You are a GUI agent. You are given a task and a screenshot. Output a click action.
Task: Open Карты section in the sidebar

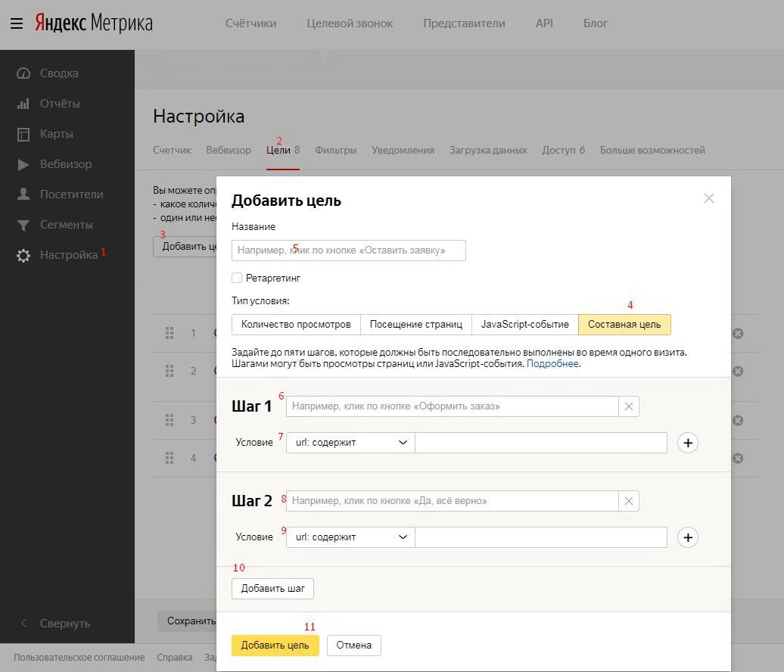tap(56, 134)
